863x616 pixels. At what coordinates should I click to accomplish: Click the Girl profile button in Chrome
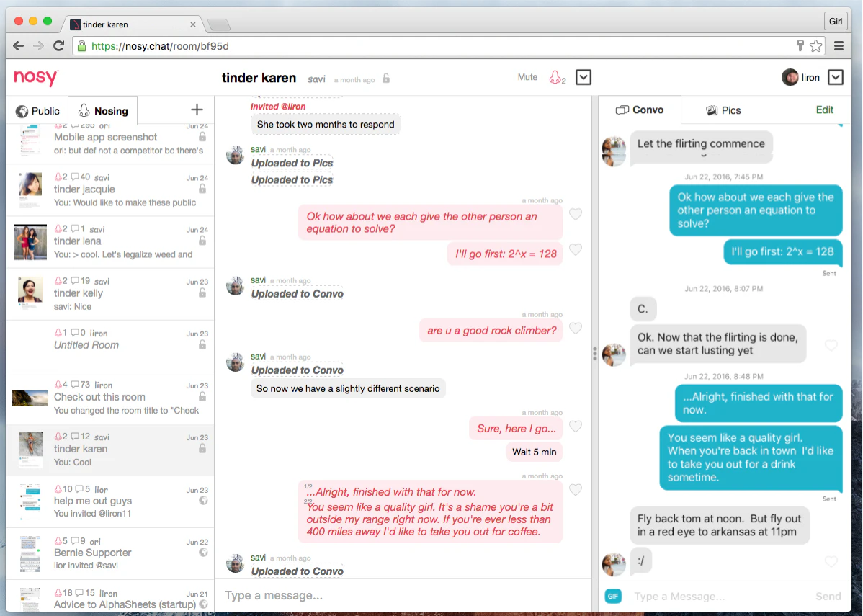pyautogui.click(x=836, y=22)
